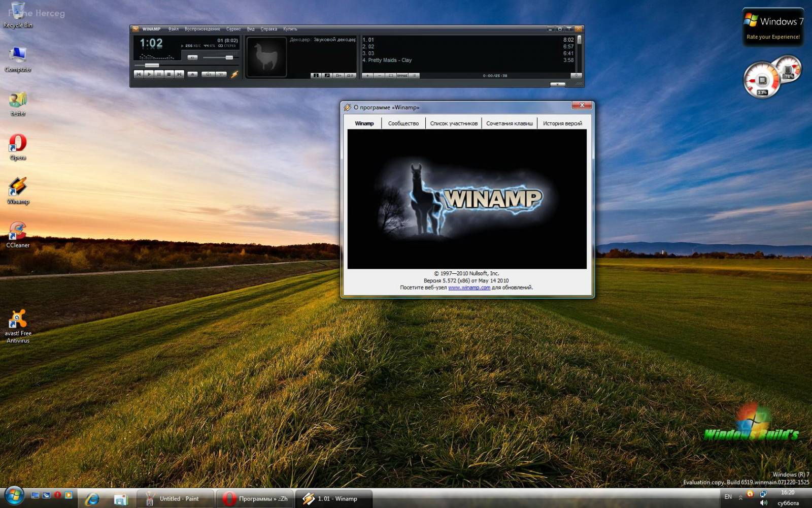The image size is (812, 508).
Task: Select playlist track '2. 02'
Action: [468, 46]
